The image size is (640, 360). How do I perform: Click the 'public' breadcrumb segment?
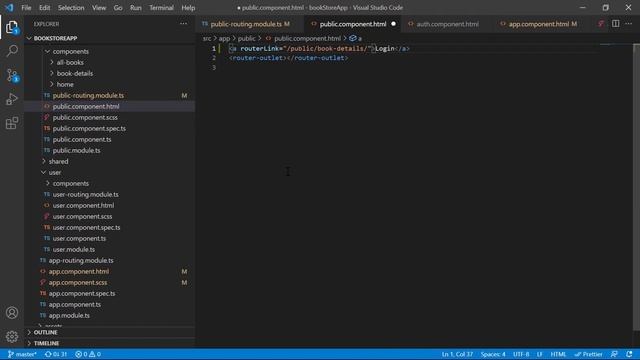(x=247, y=38)
